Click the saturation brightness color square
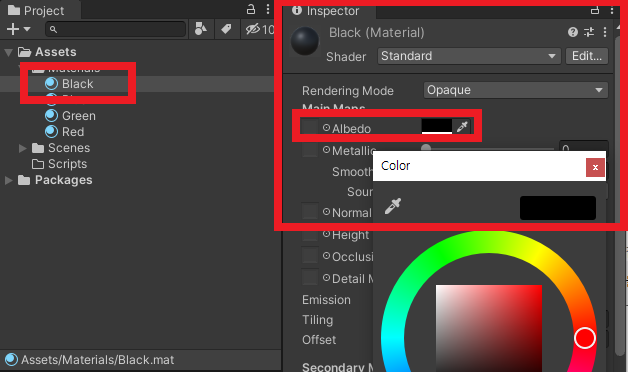This screenshot has height=372, width=628. (489, 328)
